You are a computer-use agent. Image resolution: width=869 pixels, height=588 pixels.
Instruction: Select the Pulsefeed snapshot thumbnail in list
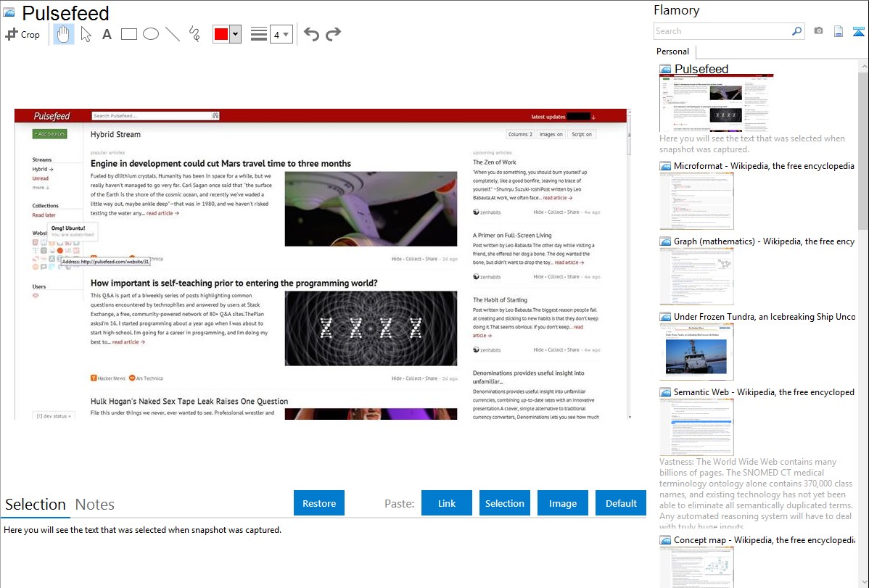point(716,104)
